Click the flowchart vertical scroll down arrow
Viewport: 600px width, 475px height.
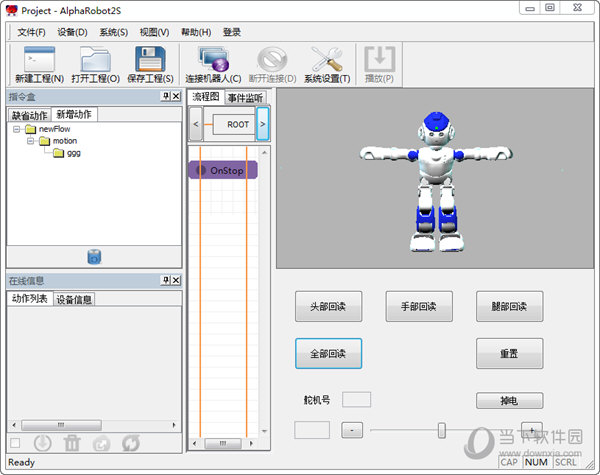pos(264,431)
